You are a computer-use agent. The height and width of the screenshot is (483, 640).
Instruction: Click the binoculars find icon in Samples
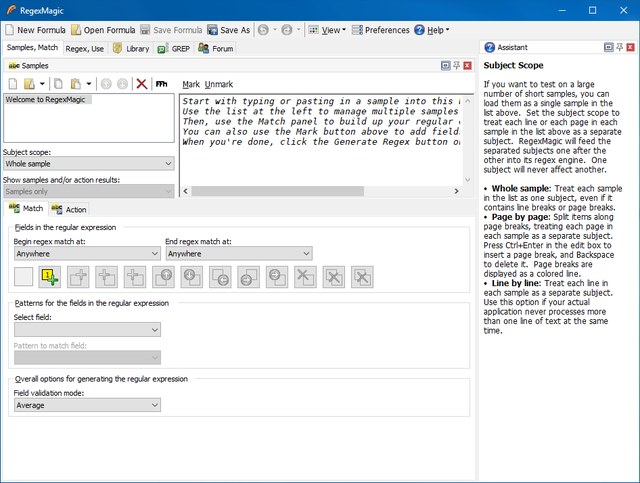click(161, 84)
